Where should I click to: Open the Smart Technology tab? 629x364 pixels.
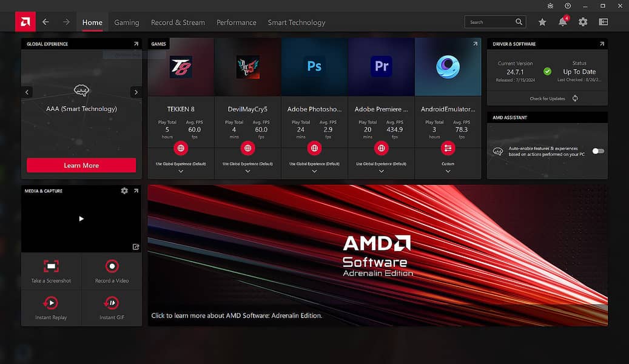point(297,22)
